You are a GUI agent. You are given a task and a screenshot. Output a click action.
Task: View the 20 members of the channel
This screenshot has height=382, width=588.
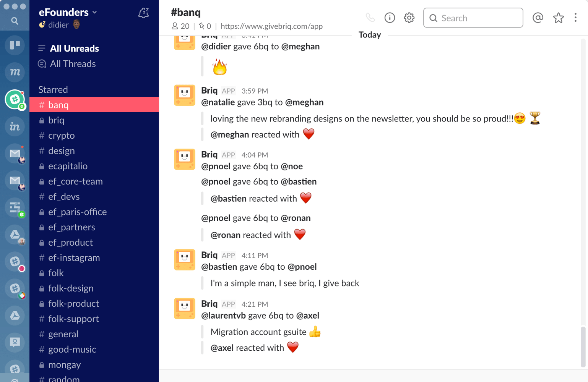click(180, 26)
